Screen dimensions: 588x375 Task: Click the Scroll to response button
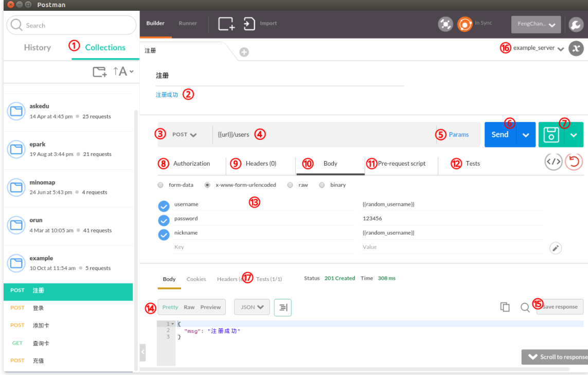pyautogui.click(x=555, y=357)
